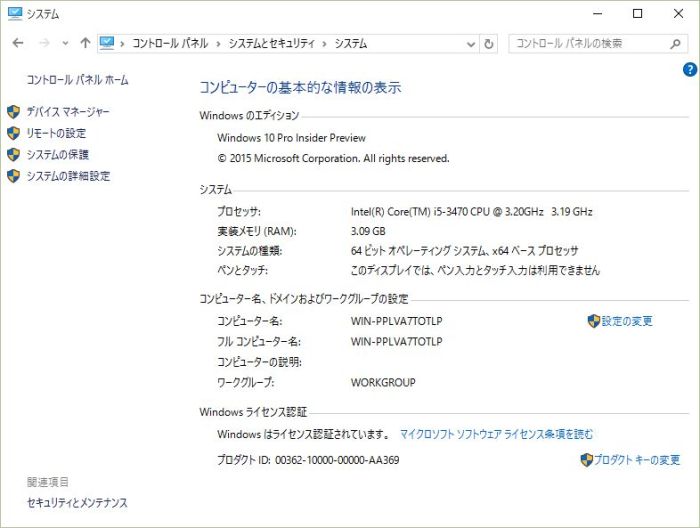Click the Forward navigation arrow
This screenshot has width=700, height=528.
point(43,44)
